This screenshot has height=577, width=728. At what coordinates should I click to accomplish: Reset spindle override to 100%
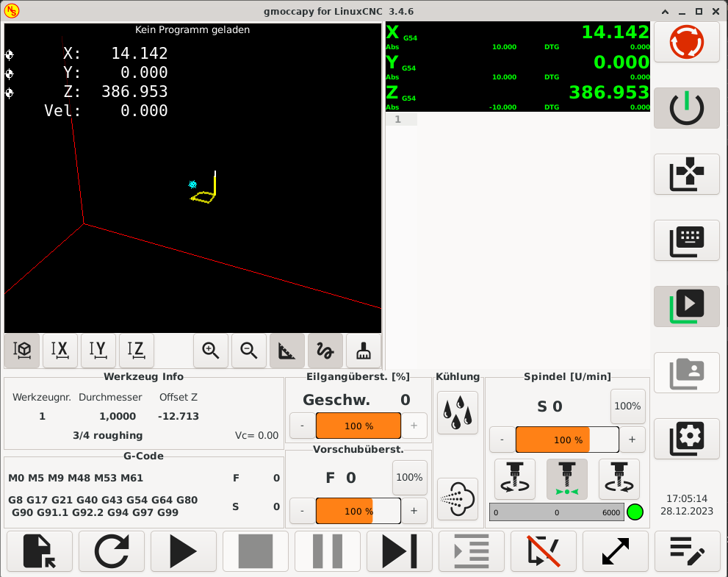[x=627, y=406]
